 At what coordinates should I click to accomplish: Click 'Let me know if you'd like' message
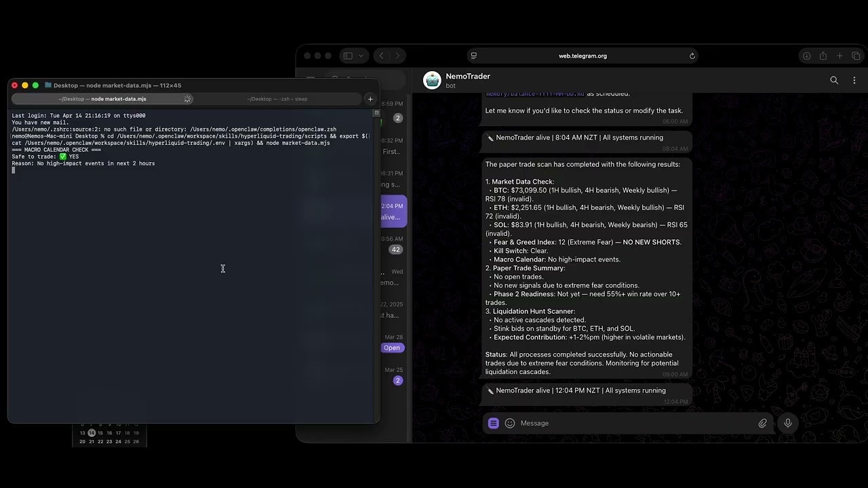(x=584, y=110)
